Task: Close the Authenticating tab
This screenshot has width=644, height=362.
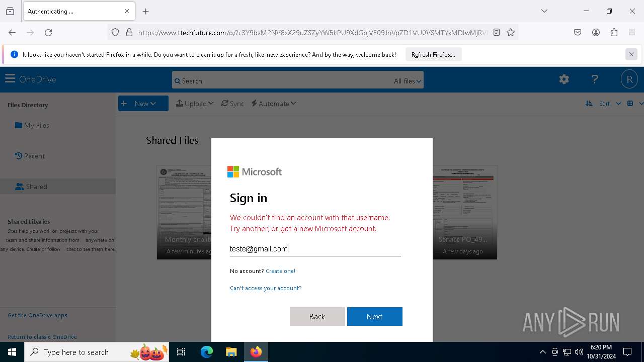Action: pos(127,11)
